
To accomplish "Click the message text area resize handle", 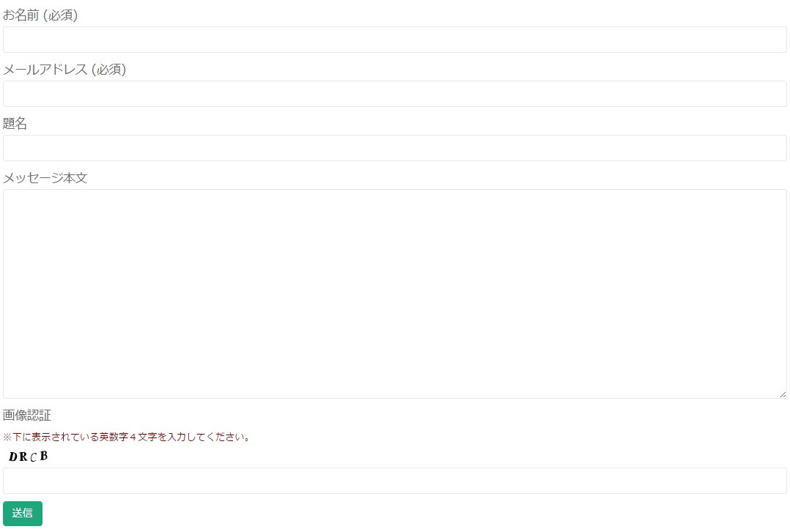I will tap(783, 394).
